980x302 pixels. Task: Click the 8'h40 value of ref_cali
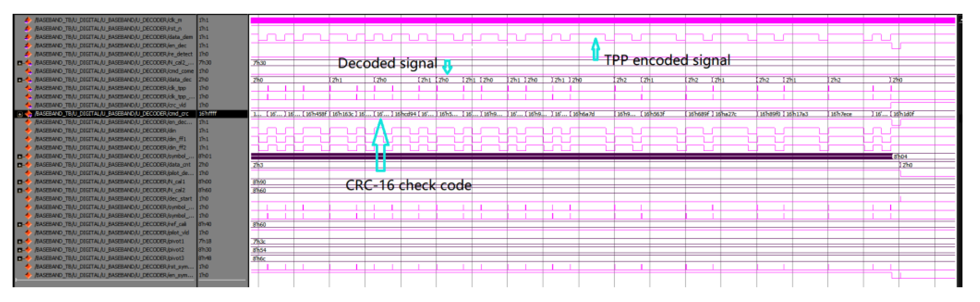pyautogui.click(x=205, y=224)
